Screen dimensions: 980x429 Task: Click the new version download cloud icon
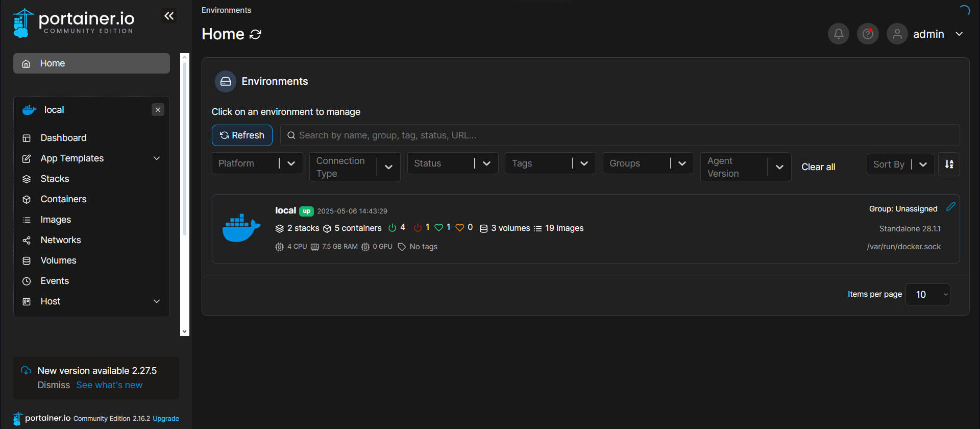(26, 370)
